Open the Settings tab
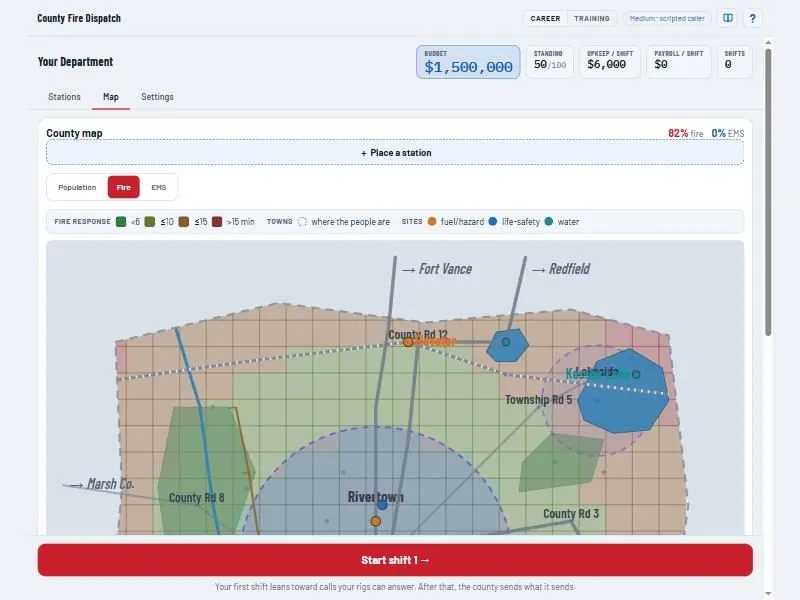 pos(157,97)
